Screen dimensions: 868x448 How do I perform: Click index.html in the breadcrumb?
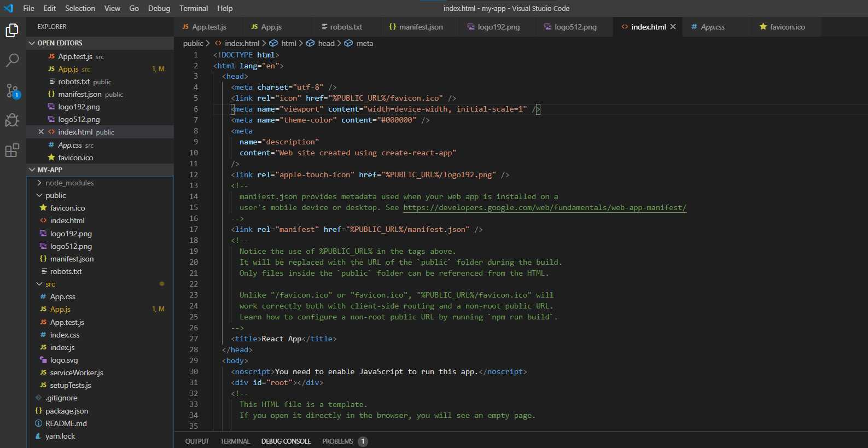(x=242, y=43)
